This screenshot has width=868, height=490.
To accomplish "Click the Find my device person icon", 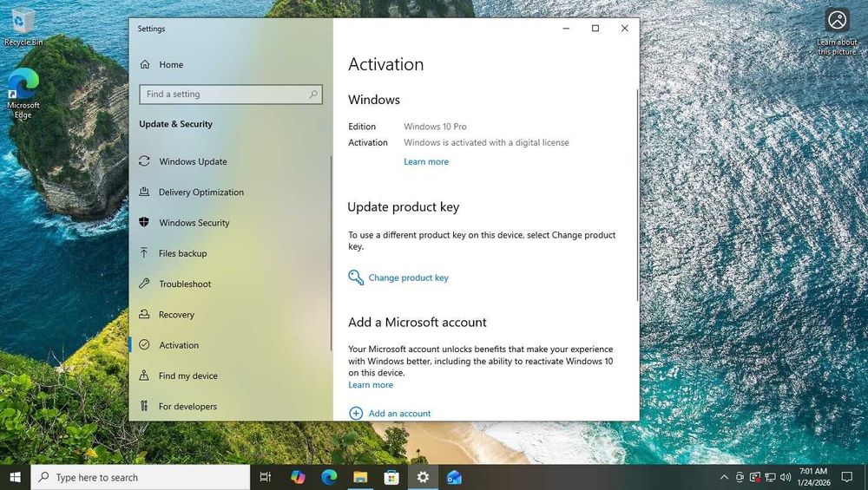I will click(144, 375).
